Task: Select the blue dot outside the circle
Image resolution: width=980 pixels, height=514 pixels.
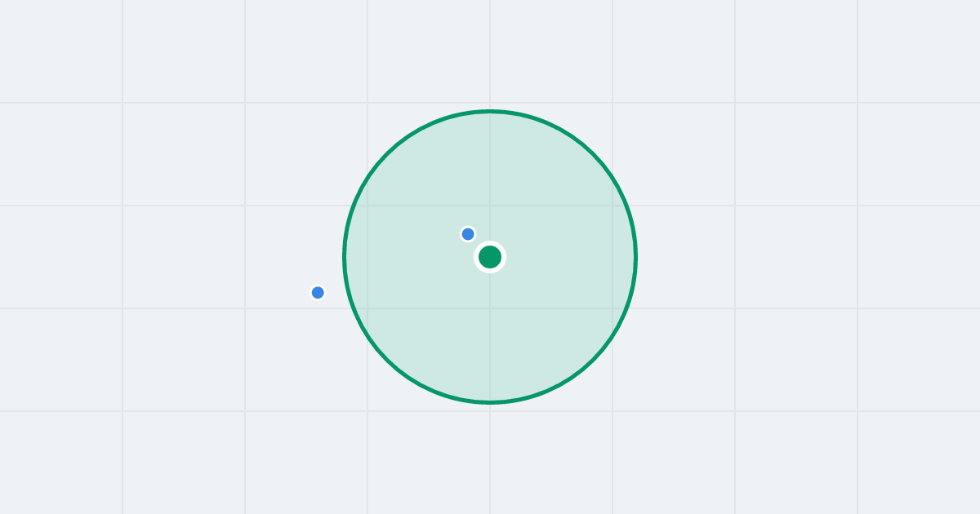Action: pos(318,292)
